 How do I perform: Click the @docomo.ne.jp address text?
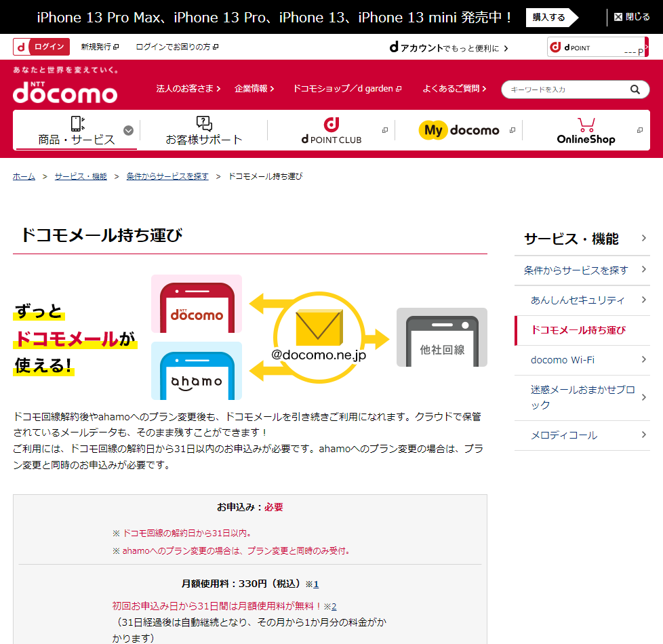319,355
